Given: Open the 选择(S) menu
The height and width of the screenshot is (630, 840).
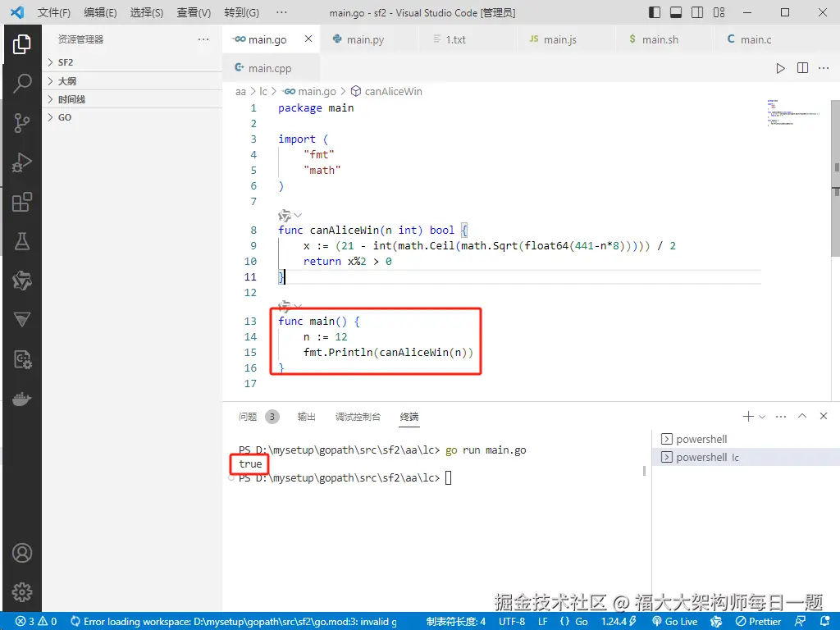Looking at the screenshot, I should coord(147,12).
